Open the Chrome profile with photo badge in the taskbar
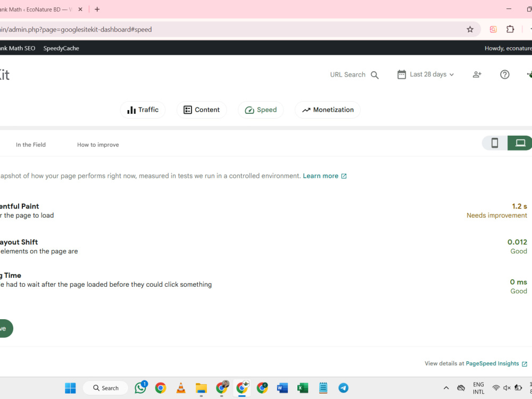Image resolution: width=532 pixels, height=399 pixels. [222, 388]
